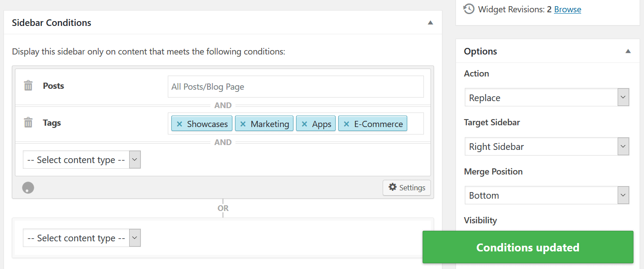Collapse the Options panel
Screen dimensions: 644x269
click(628, 51)
